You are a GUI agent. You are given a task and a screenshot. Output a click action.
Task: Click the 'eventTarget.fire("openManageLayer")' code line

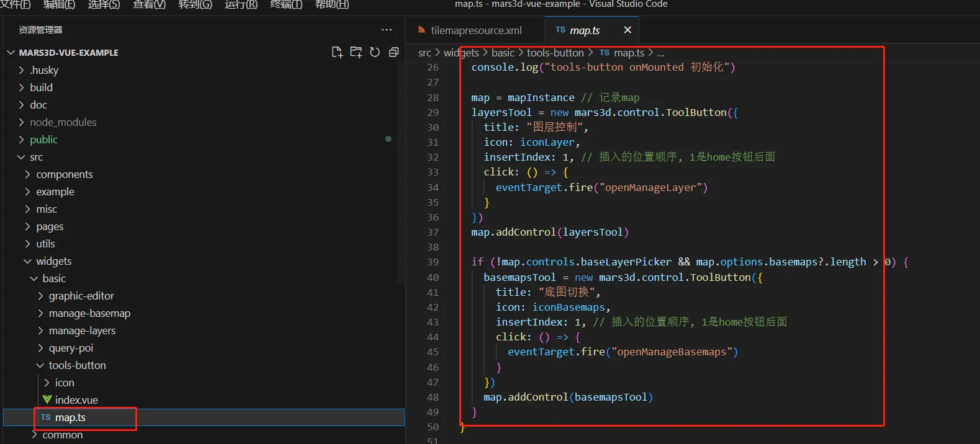coord(601,188)
